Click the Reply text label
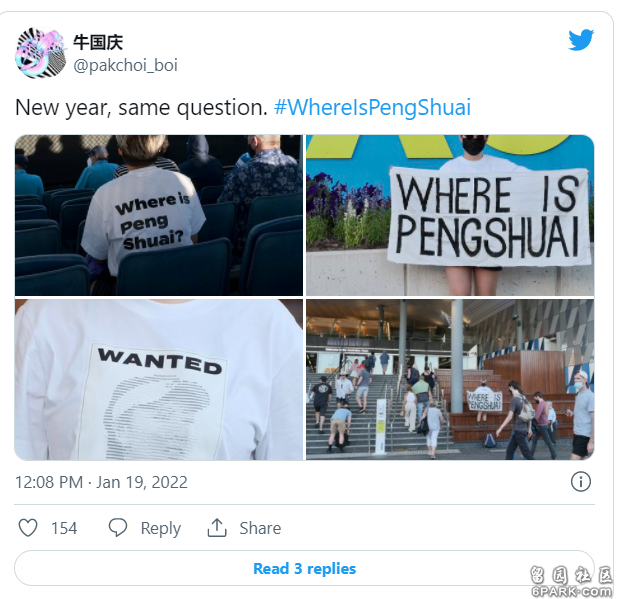The height and width of the screenshot is (599, 618). pos(161,528)
